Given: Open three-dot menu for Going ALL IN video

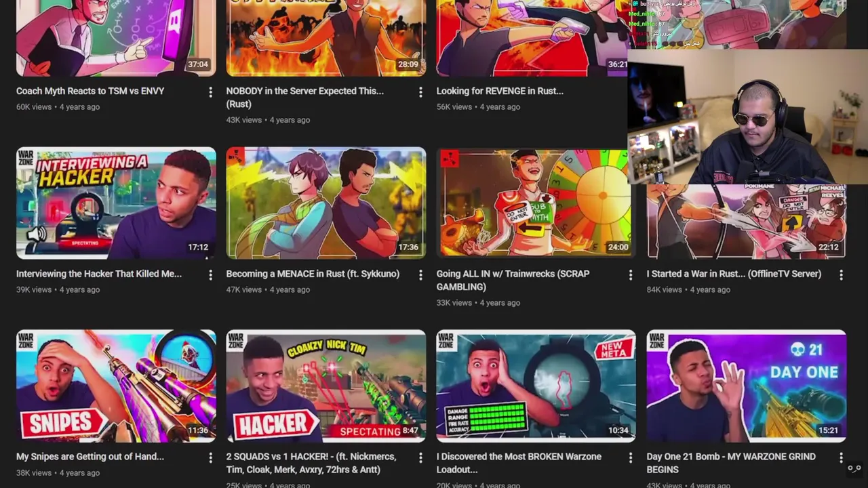Looking at the screenshot, I should tap(631, 275).
